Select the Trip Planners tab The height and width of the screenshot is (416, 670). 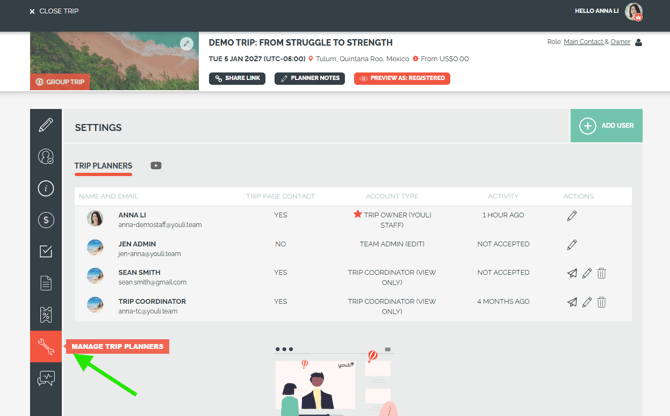click(103, 166)
